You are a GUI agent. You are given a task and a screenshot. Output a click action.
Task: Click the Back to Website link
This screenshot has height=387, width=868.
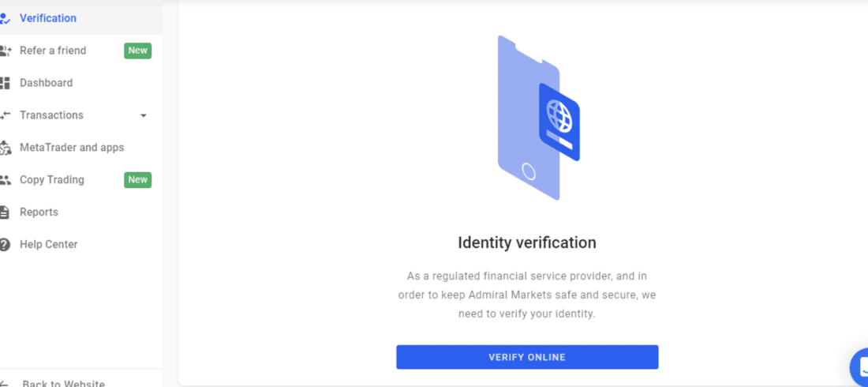tap(63, 384)
